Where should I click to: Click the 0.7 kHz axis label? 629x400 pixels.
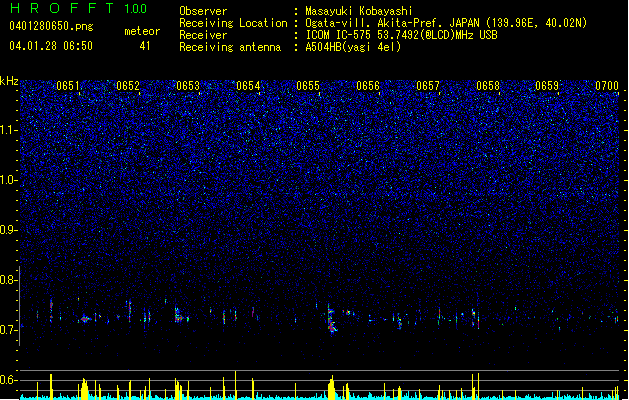coord(9,330)
